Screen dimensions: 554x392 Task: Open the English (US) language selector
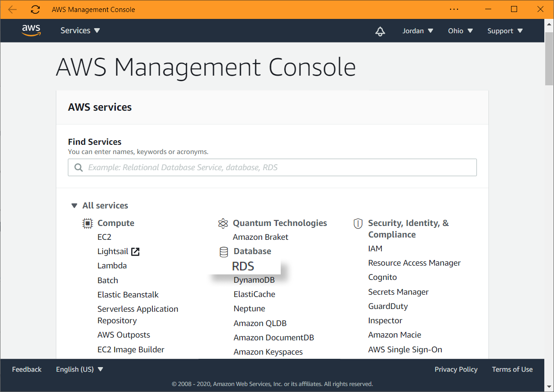coord(80,369)
